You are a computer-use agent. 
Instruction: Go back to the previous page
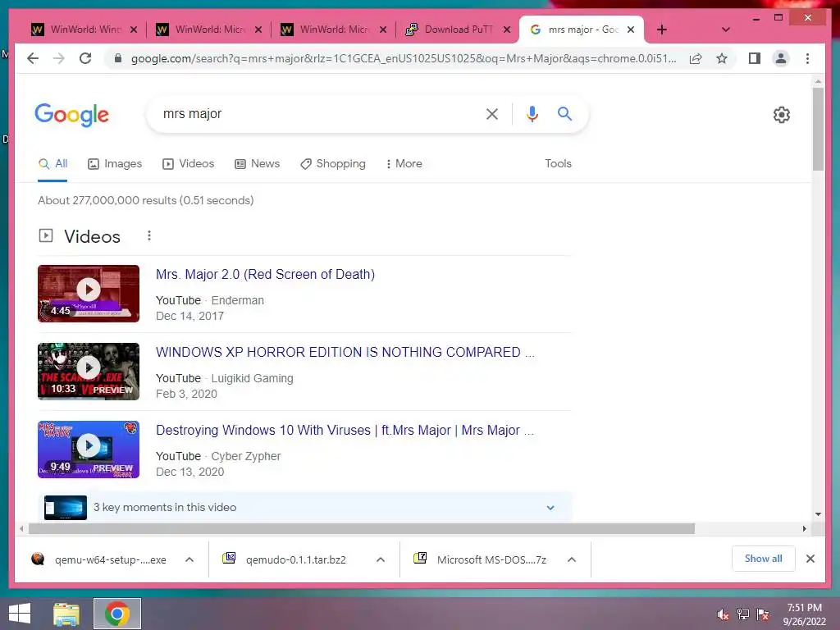click(x=33, y=58)
